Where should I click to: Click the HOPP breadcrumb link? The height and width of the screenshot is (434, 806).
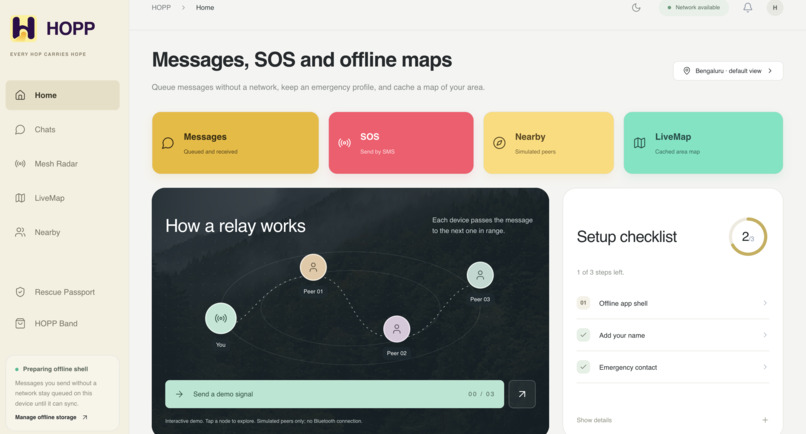161,8
